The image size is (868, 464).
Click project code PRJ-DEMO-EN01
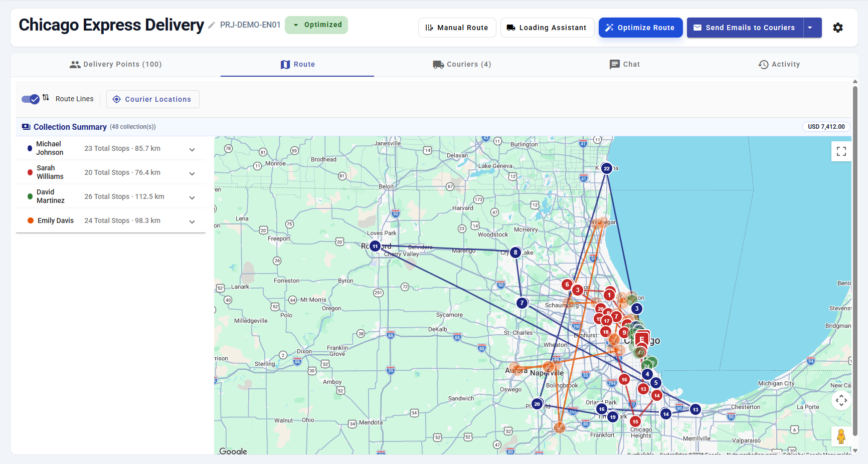click(x=250, y=25)
